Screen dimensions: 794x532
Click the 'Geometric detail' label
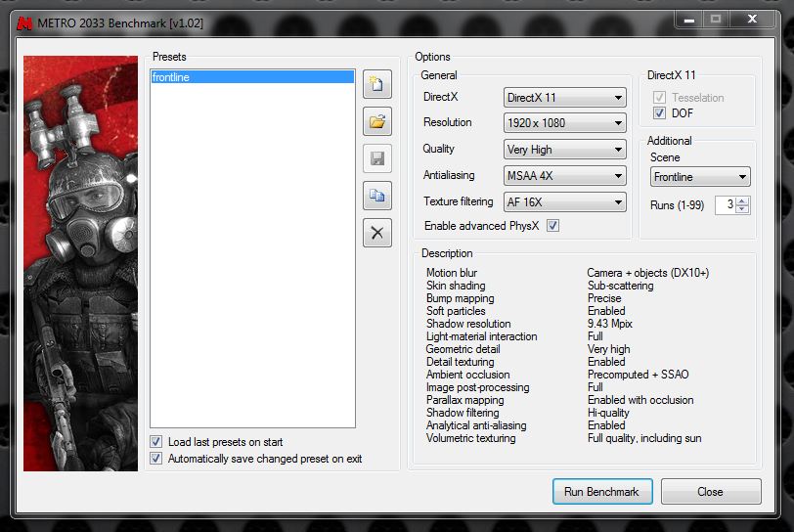[463, 349]
